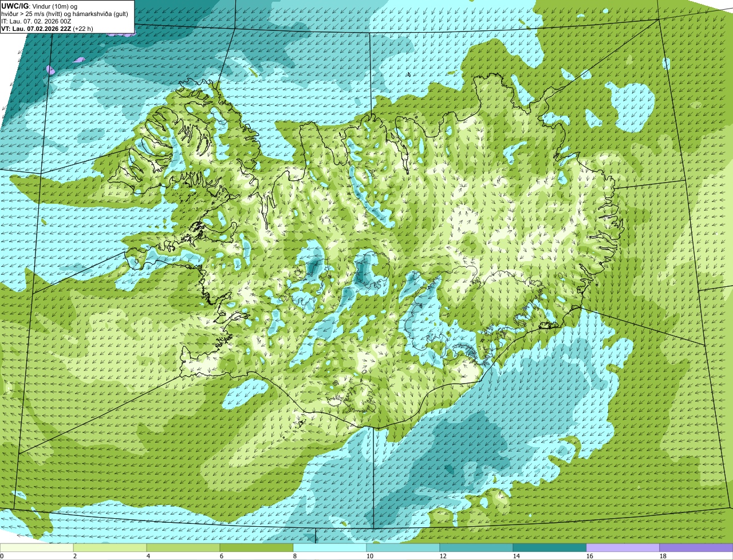Click the light yellow-green 2–4 m/s legend swatch
Viewport: 733px width, 560px height.
coord(110,547)
